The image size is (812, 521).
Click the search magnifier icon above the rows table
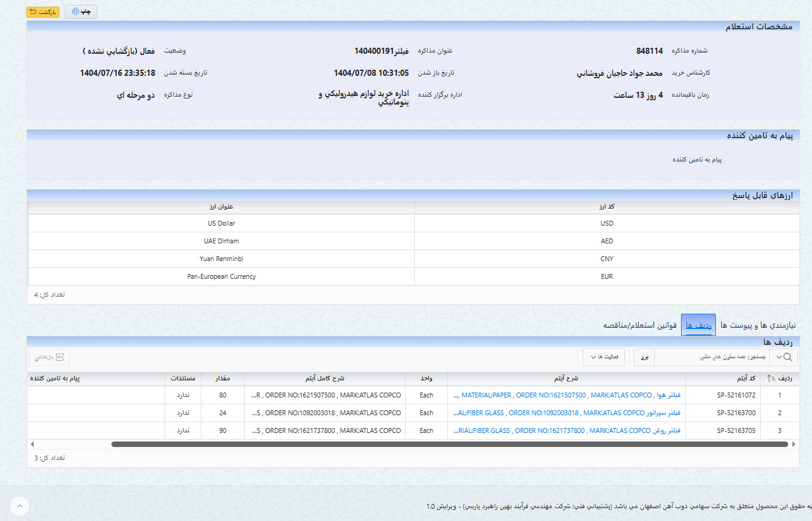[788, 357]
